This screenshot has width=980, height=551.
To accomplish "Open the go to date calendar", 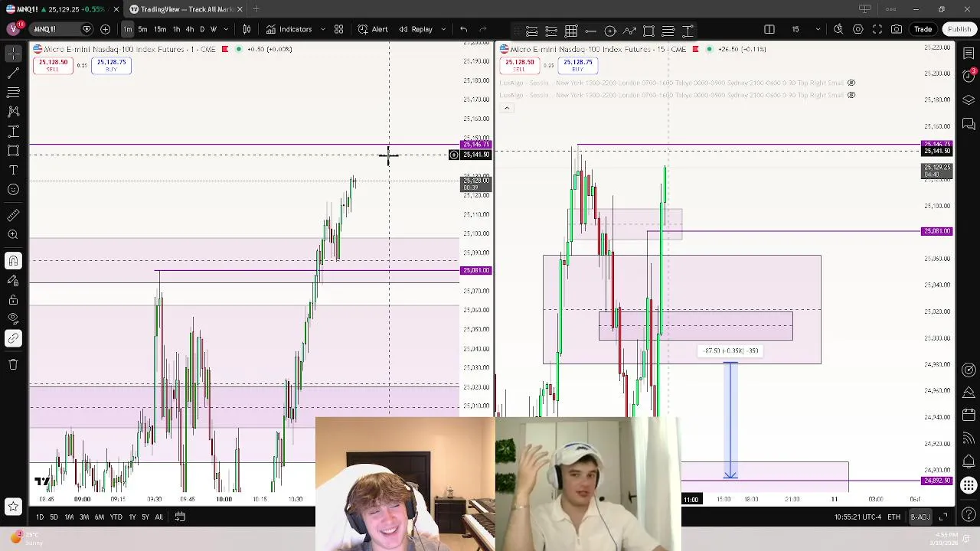I will (180, 517).
